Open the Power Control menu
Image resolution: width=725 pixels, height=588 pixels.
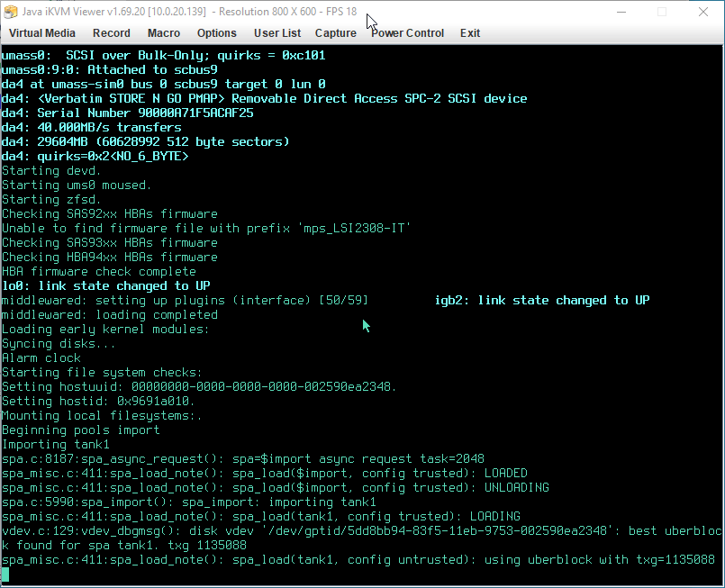[407, 33]
